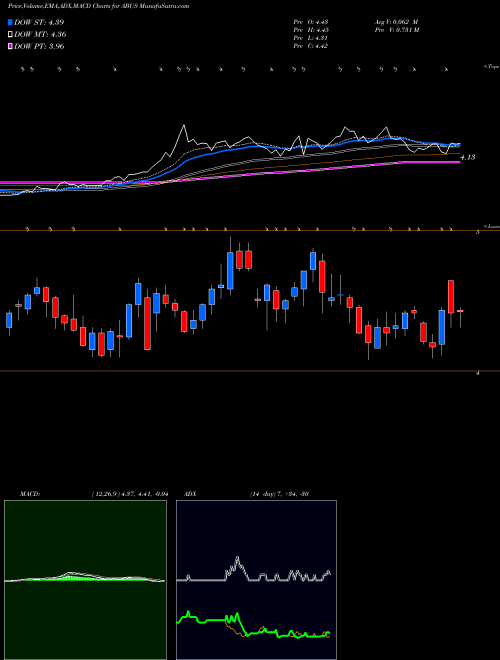The height and width of the screenshot is (660, 500).
Task: Click the MACD (12,26,9) values text
Action: point(129,494)
